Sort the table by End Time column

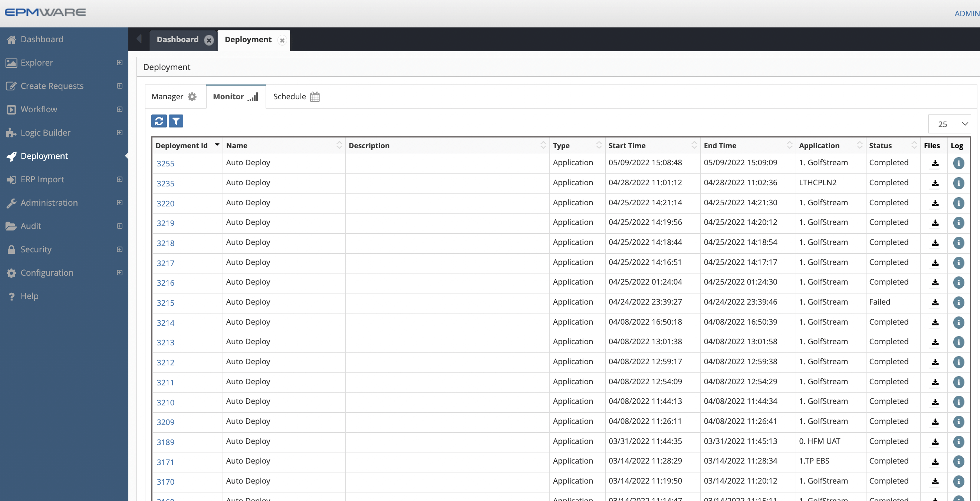(789, 145)
